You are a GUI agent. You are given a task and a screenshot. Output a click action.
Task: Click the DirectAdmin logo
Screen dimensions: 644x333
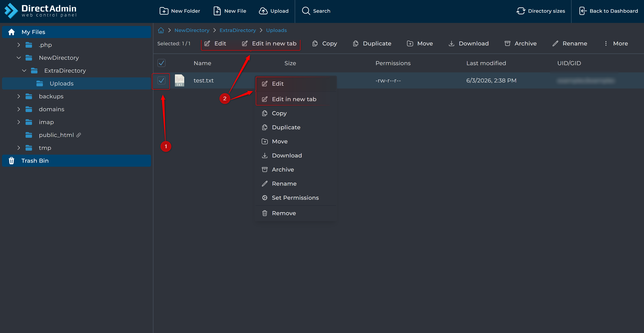(40, 11)
